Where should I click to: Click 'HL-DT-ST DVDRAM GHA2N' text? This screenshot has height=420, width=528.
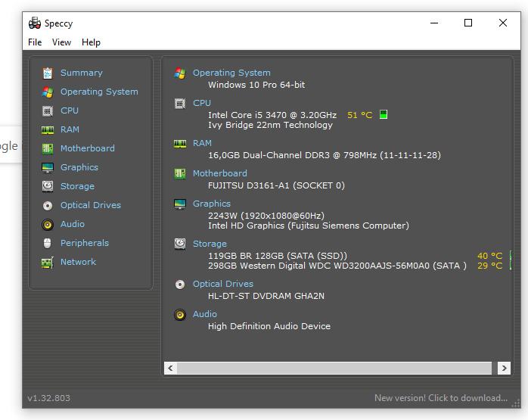[x=266, y=296]
